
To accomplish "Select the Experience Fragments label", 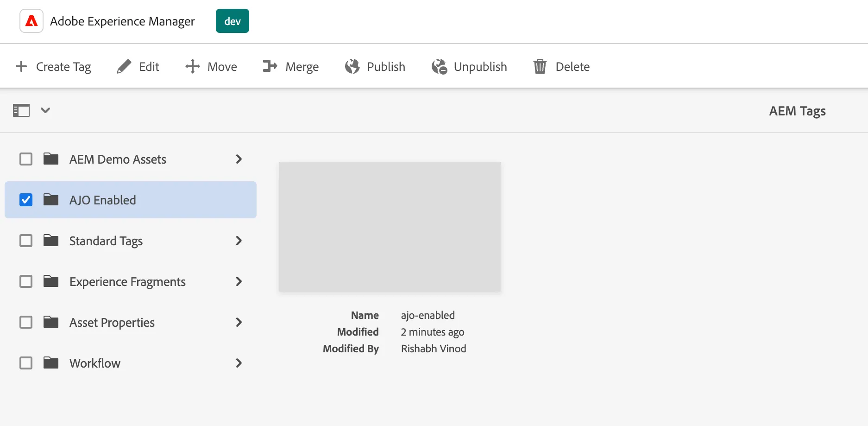I will [x=127, y=282].
